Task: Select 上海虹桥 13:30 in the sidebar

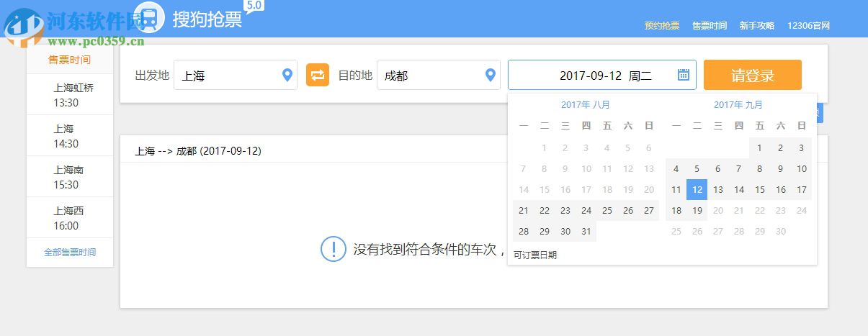Action: pos(70,95)
